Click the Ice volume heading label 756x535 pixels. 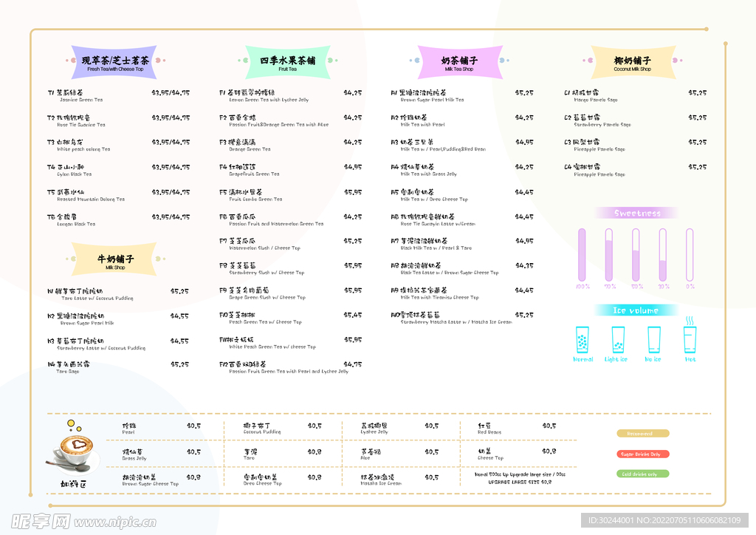click(636, 310)
